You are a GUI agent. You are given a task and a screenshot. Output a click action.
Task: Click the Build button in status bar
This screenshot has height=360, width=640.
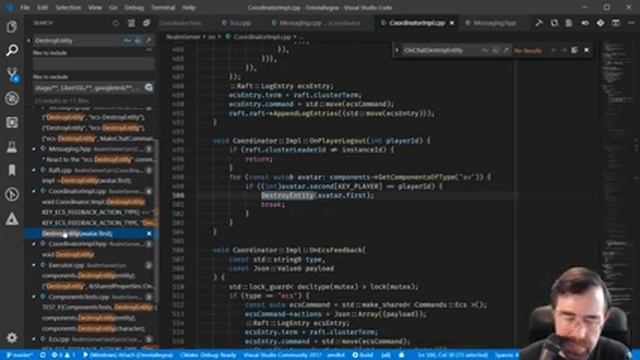click(x=362, y=355)
